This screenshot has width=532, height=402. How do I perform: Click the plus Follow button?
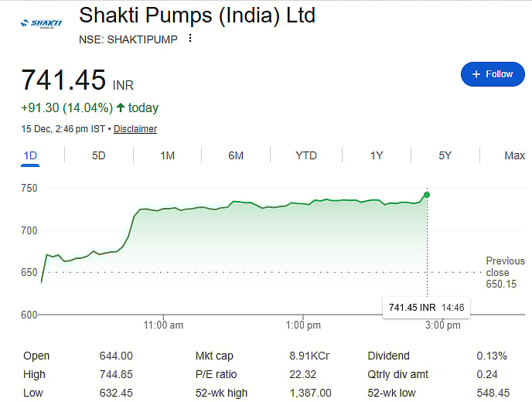pos(492,74)
